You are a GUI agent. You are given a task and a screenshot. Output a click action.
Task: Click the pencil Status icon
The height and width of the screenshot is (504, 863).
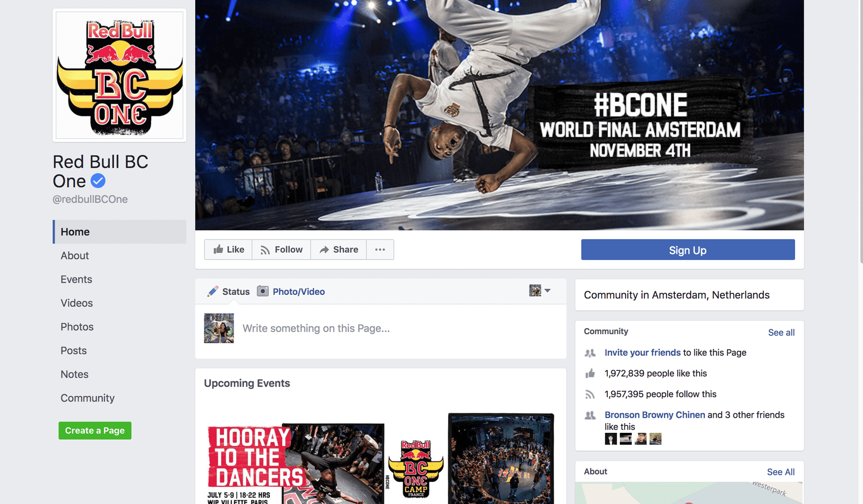click(x=213, y=291)
